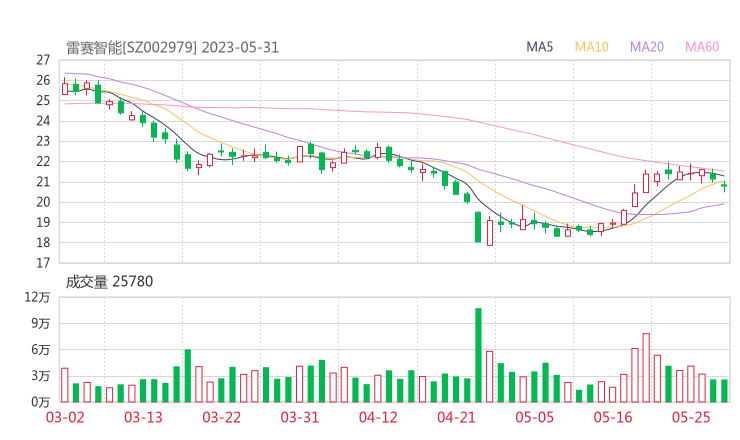Image resolution: width=740 pixels, height=440 pixels.
Task: Click the 04-12 date axis label
Action: (378, 417)
